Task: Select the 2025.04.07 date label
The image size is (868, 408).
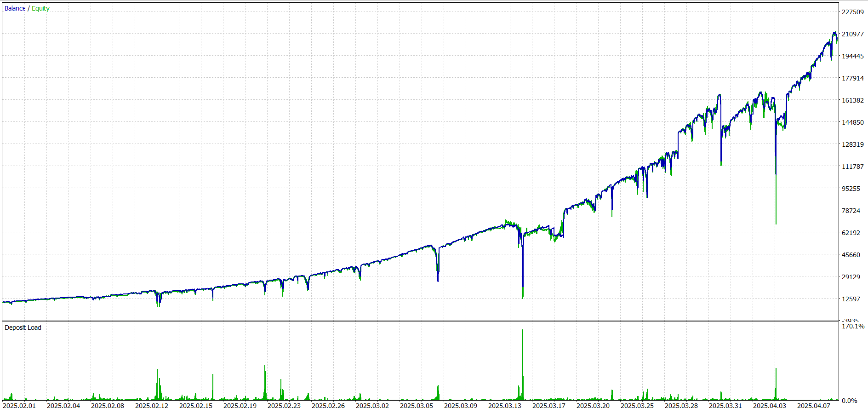Action: [x=814, y=405]
